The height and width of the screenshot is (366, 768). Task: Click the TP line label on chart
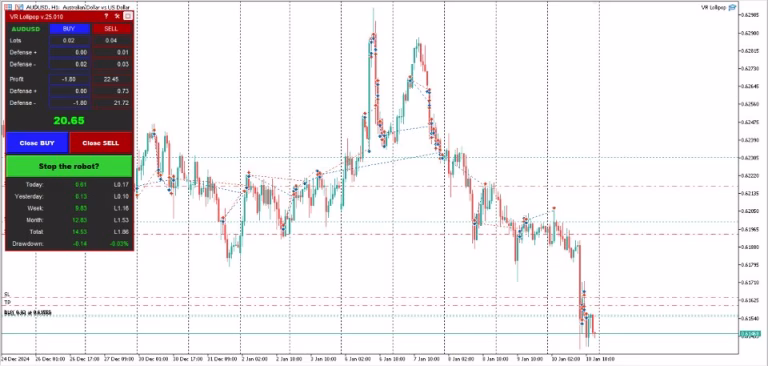click(7, 302)
